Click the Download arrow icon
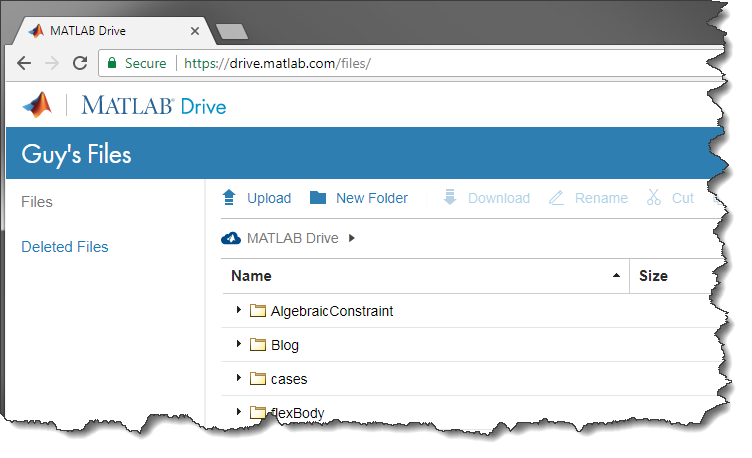Image resolution: width=752 pixels, height=458 pixels. click(450, 198)
